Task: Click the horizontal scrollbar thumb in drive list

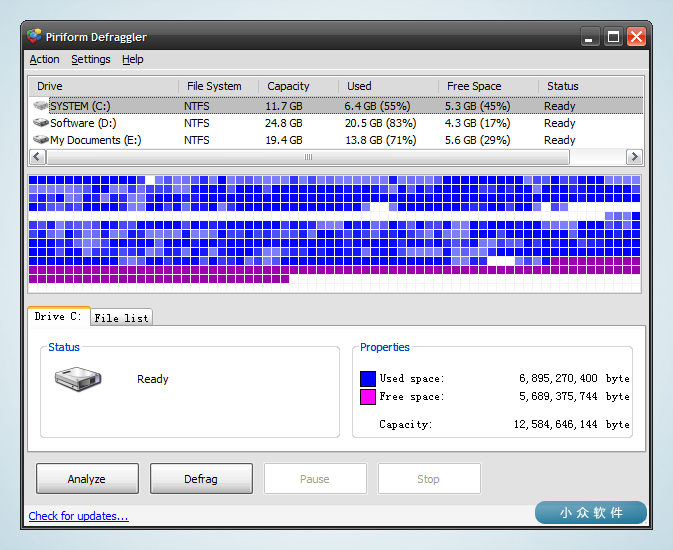Action: tap(308, 157)
